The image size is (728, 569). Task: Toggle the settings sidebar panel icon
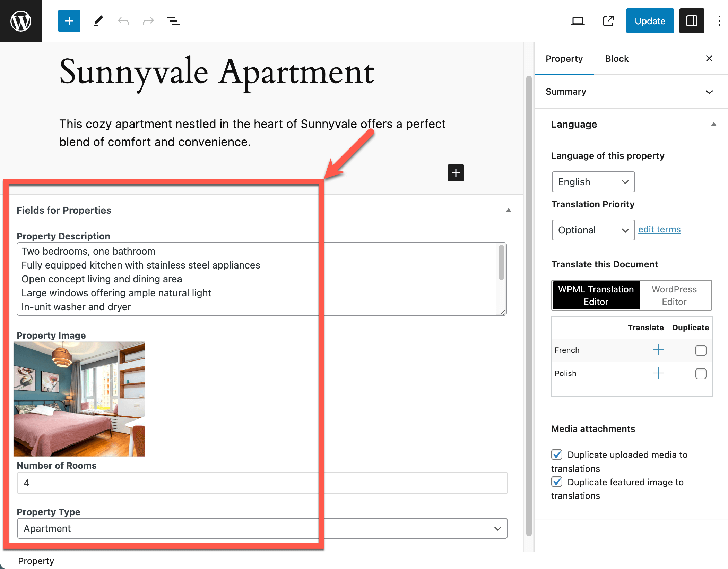pyautogui.click(x=692, y=21)
